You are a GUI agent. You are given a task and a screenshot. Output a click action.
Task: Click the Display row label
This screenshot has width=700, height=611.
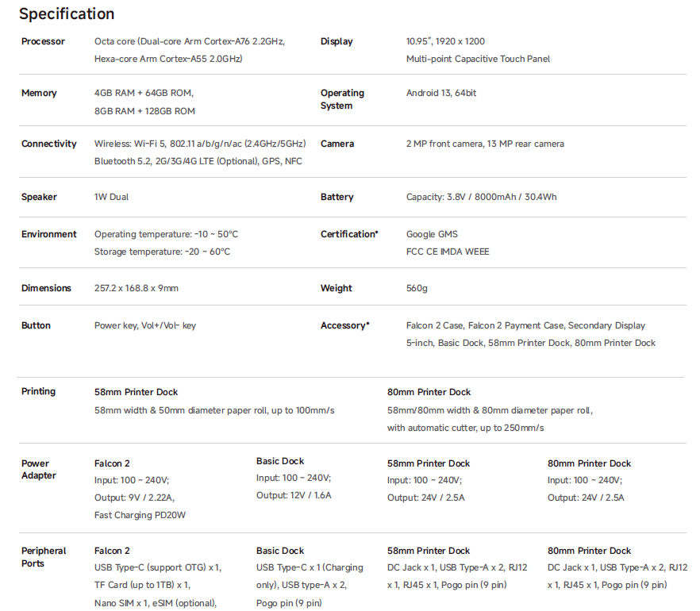coord(337,41)
